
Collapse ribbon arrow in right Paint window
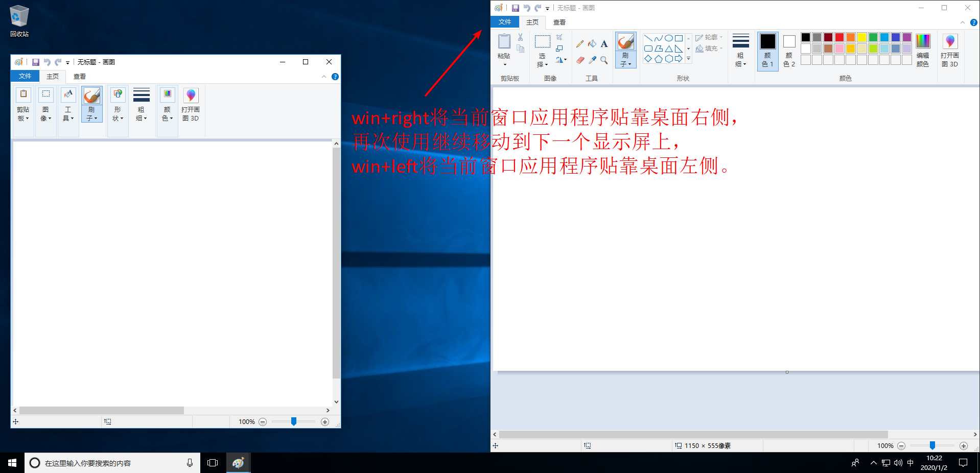coord(963,22)
